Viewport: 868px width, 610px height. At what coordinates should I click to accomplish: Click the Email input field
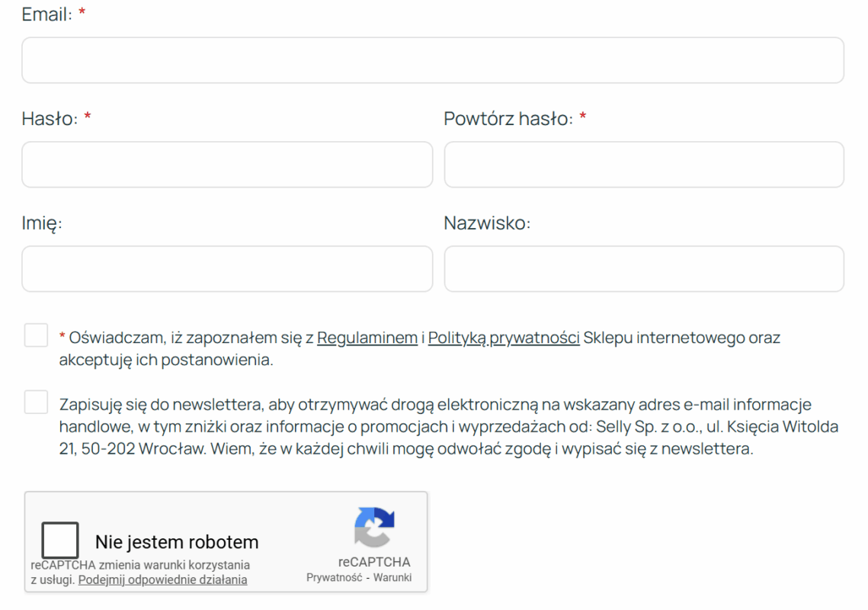tap(432, 60)
